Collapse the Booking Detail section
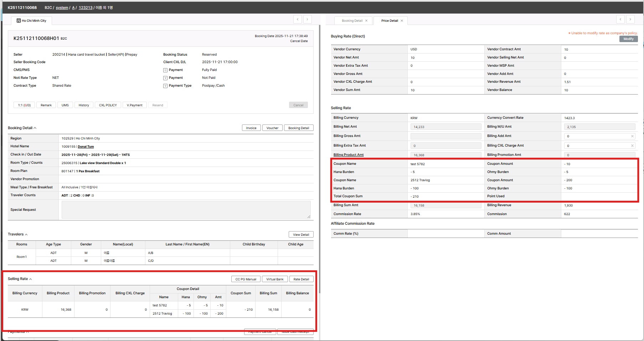This screenshot has height=341, width=644. click(35, 128)
